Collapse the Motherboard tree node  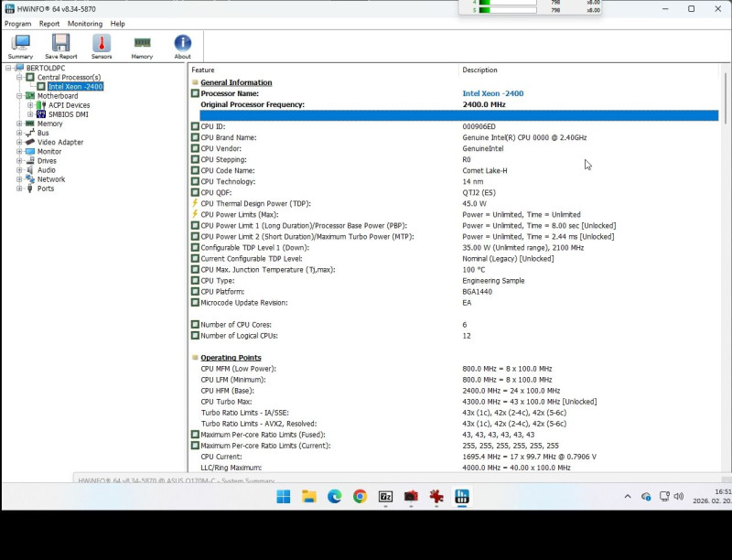pos(19,96)
